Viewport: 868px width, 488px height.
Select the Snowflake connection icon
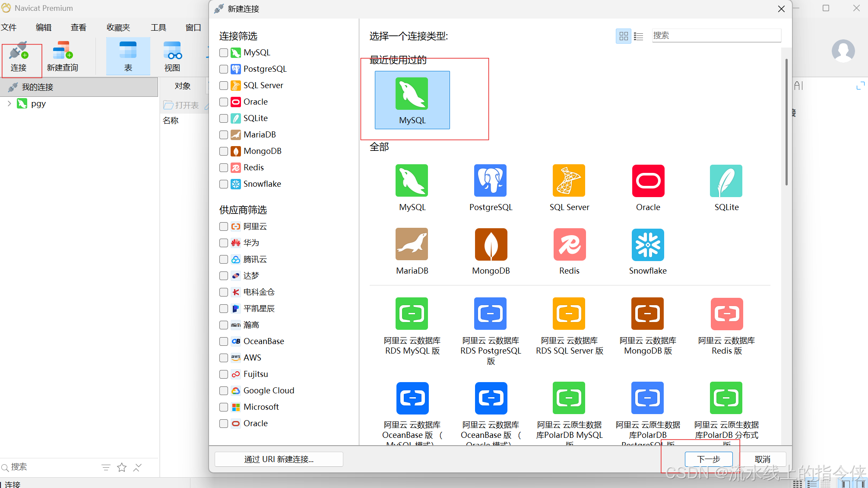pyautogui.click(x=647, y=244)
